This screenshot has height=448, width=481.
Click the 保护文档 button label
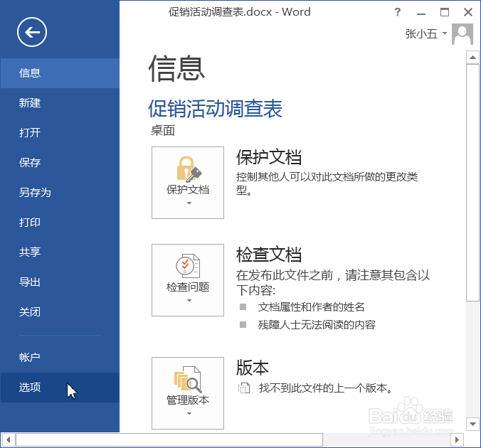point(188,190)
